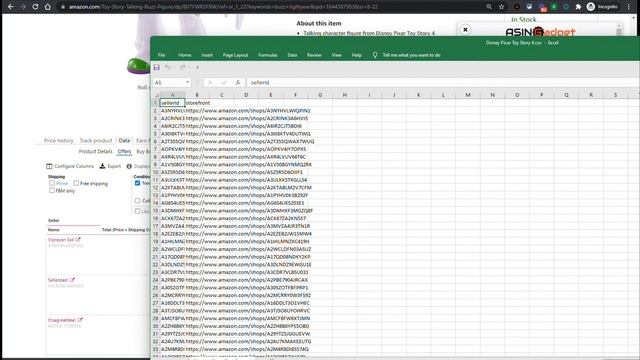Click the Tell me lightbulb icon
This screenshot has width=640, height=360.
coord(375,55)
